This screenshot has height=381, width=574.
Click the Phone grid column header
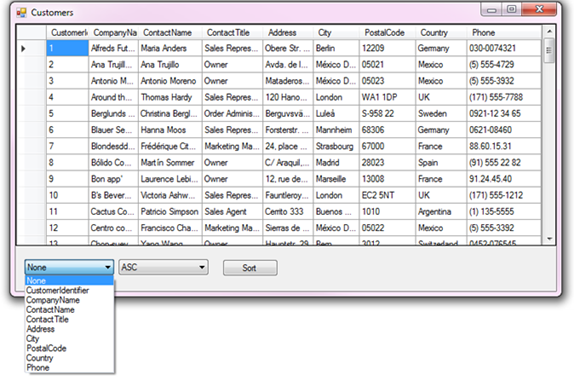pos(504,33)
